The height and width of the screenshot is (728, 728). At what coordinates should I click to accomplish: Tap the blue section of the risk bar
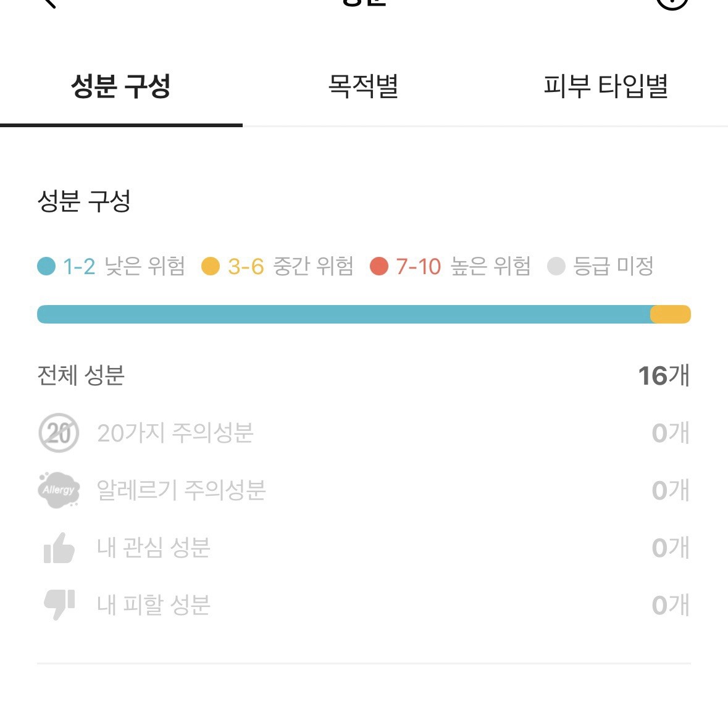coord(343,314)
